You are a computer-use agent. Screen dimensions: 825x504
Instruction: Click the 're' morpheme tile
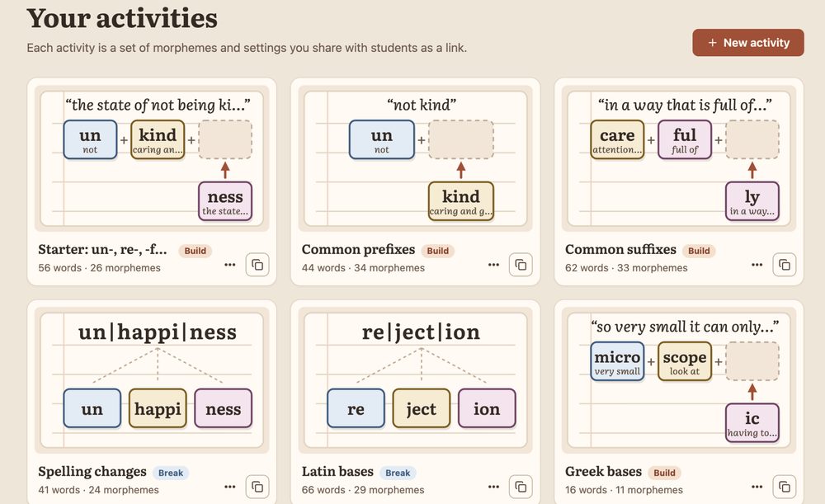coord(356,408)
